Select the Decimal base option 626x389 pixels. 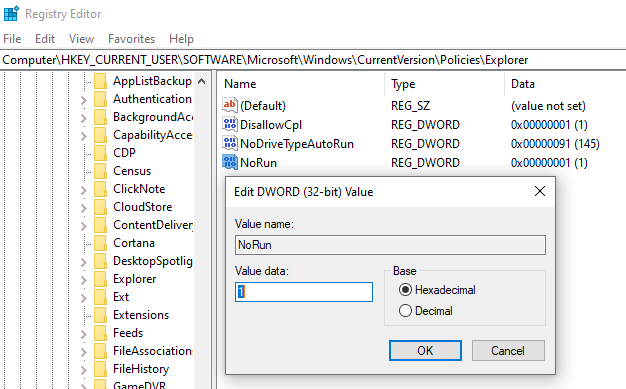click(405, 310)
